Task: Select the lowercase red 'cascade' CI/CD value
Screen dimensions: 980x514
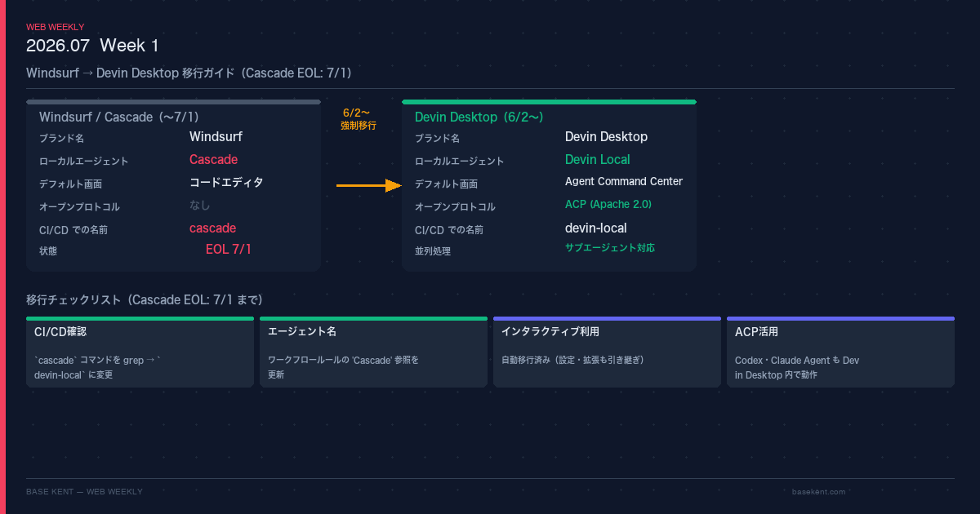Action: point(213,228)
